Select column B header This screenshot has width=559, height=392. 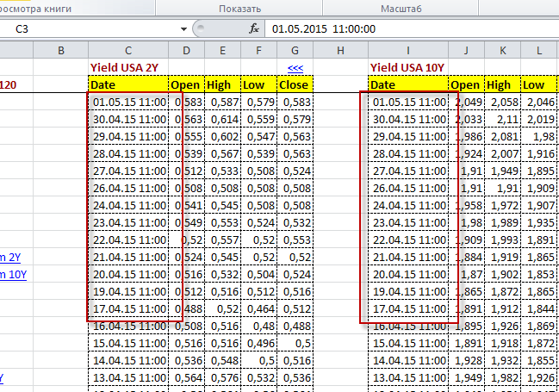(x=60, y=50)
